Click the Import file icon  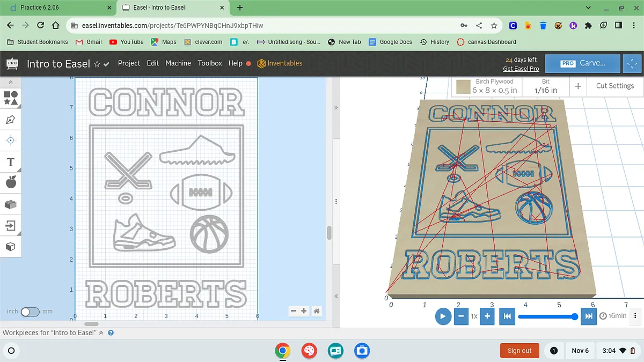point(11,225)
